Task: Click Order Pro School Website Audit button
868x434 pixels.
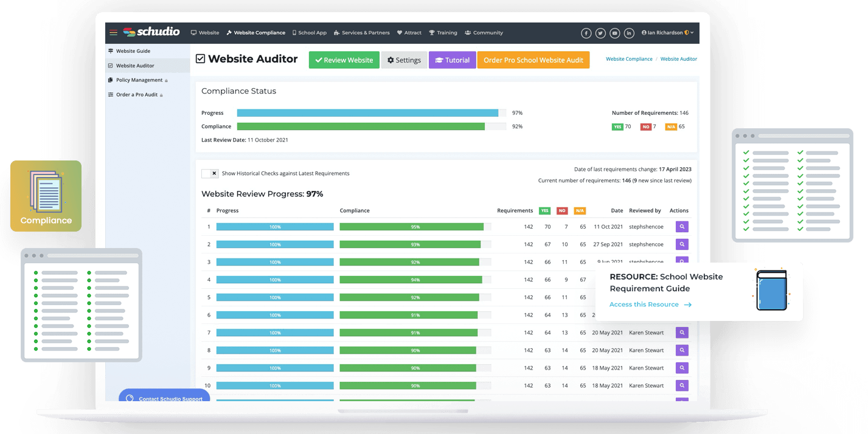Action: pyautogui.click(x=533, y=60)
